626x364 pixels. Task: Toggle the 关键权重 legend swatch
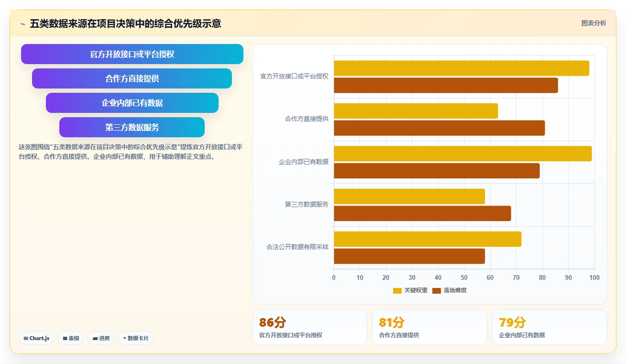click(397, 291)
